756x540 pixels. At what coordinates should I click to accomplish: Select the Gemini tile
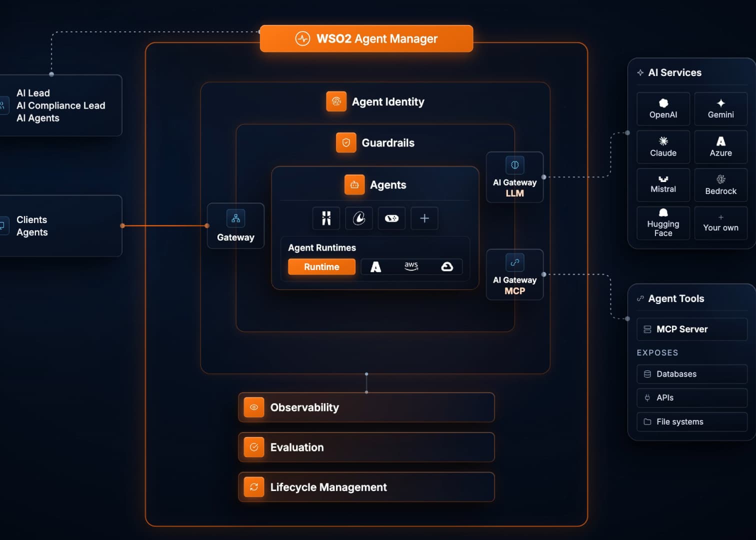tap(721, 108)
